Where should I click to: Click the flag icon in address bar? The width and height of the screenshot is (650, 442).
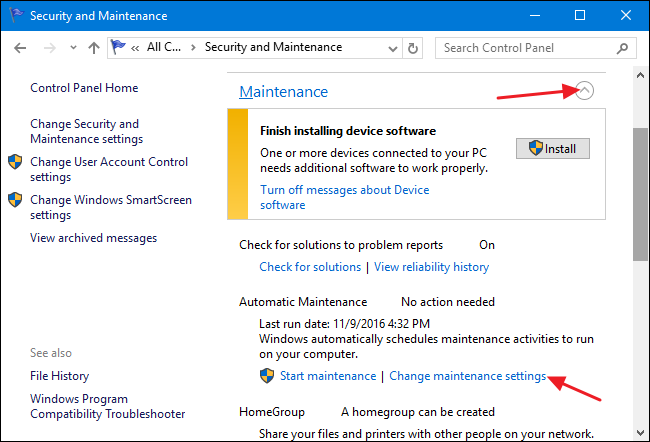click(118, 47)
